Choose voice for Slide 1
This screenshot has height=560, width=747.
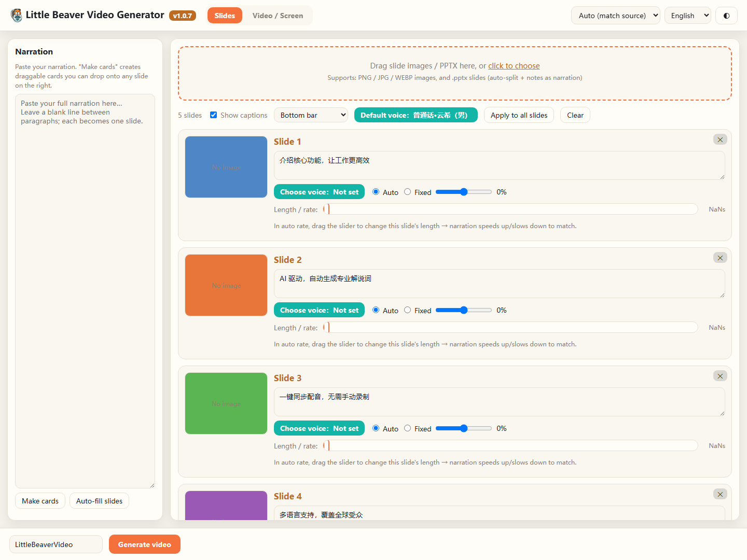319,192
